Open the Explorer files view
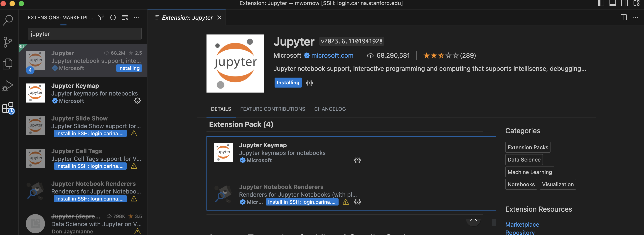This screenshot has height=235, width=644. pyautogui.click(x=7, y=64)
